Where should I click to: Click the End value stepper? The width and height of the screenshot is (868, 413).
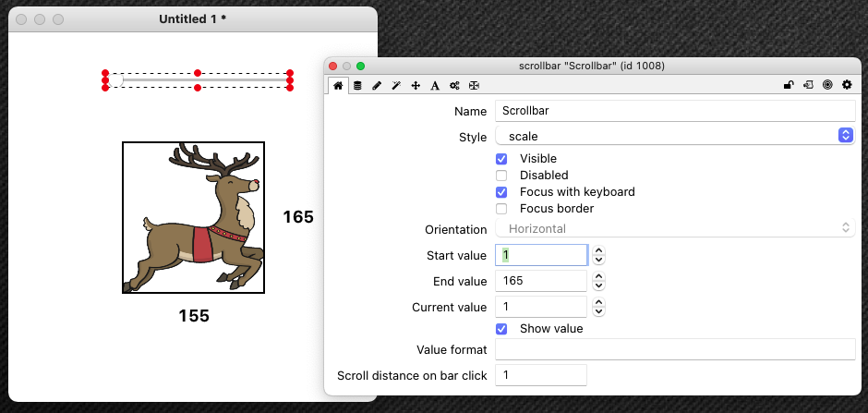tap(598, 281)
